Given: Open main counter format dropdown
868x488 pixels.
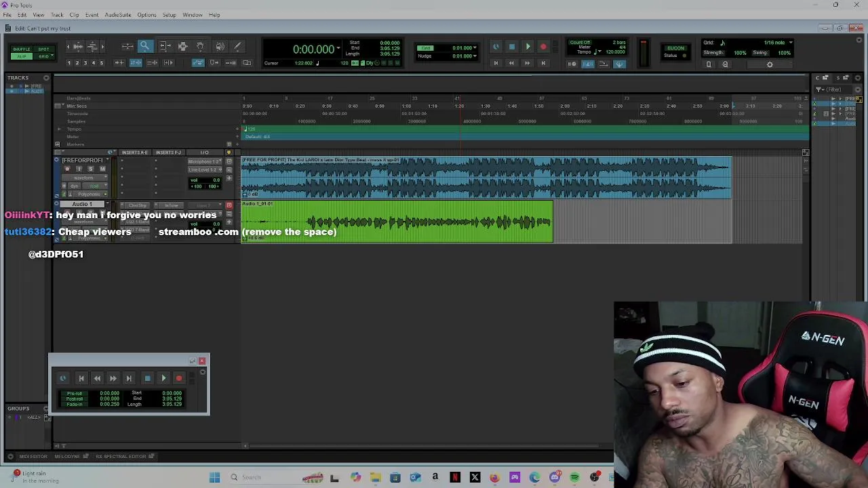Looking at the screenshot, I should [x=338, y=49].
